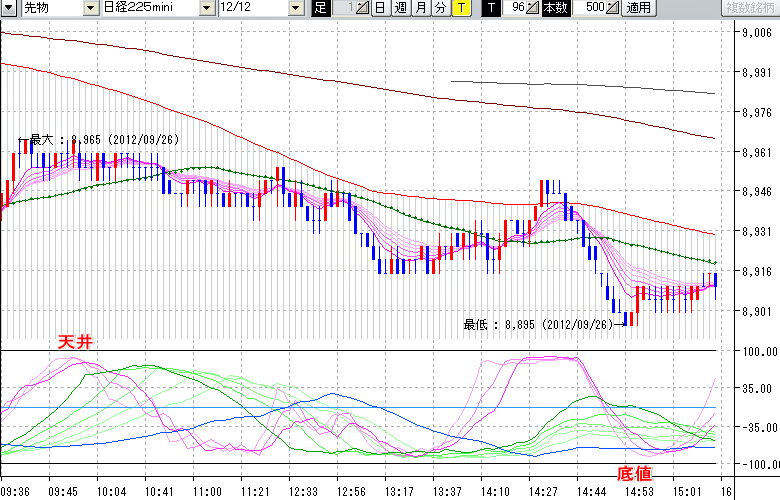780x500 pixels.
Task: Click the spinner beside the 足 field
Action: (x=362, y=8)
